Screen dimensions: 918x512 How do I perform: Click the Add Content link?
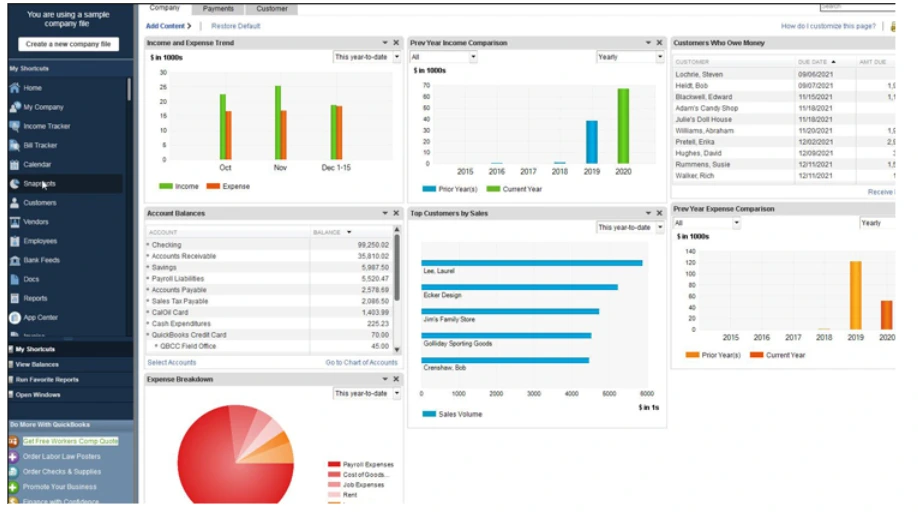[169, 26]
